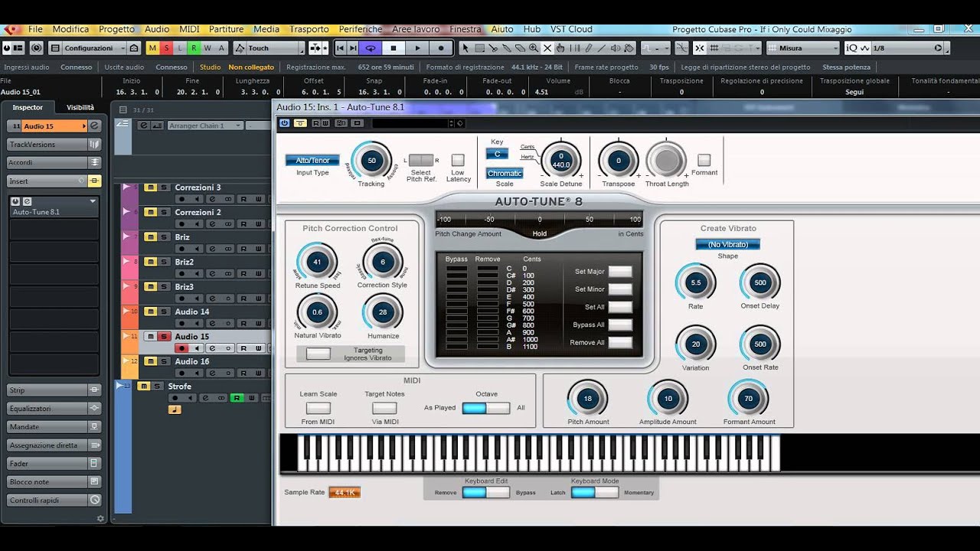980x551 pixels.
Task: Select the mute X tool
Action: tap(547, 47)
